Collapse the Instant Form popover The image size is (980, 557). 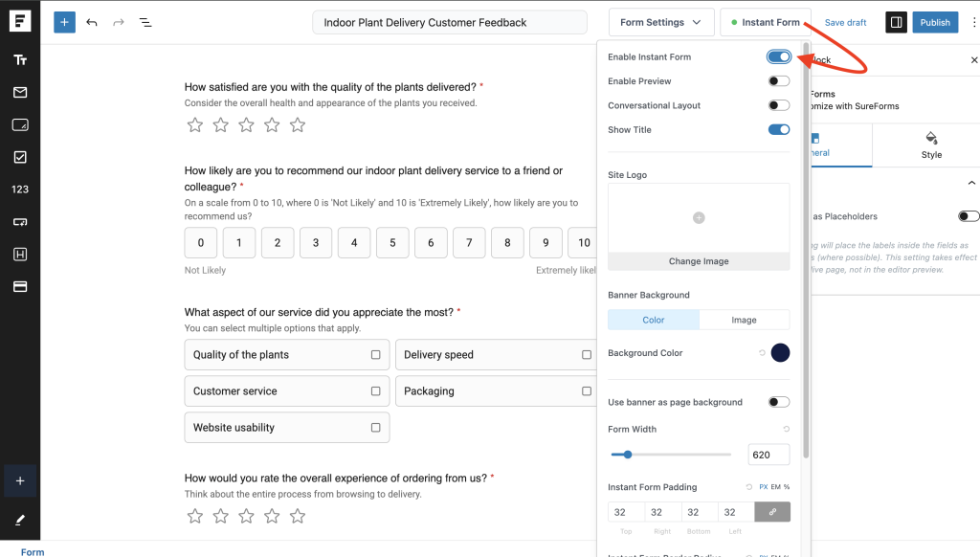pyautogui.click(x=766, y=23)
